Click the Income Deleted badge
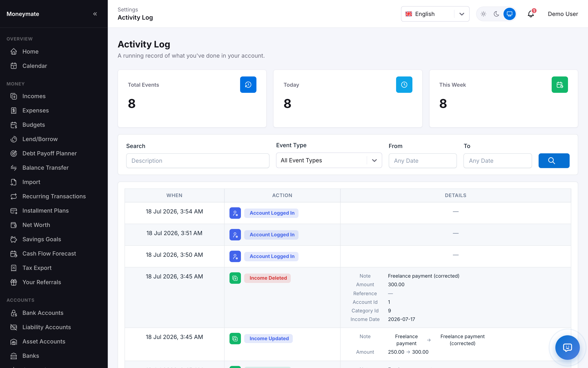This screenshot has width=588, height=368. pyautogui.click(x=267, y=278)
